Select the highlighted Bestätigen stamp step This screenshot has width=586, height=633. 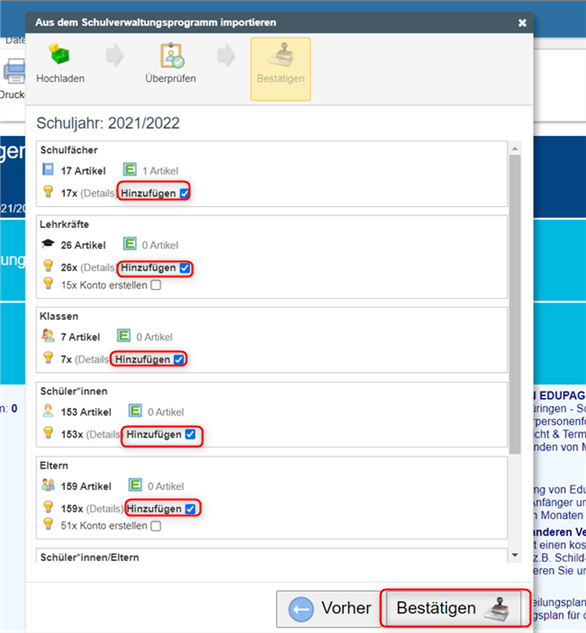tap(280, 69)
